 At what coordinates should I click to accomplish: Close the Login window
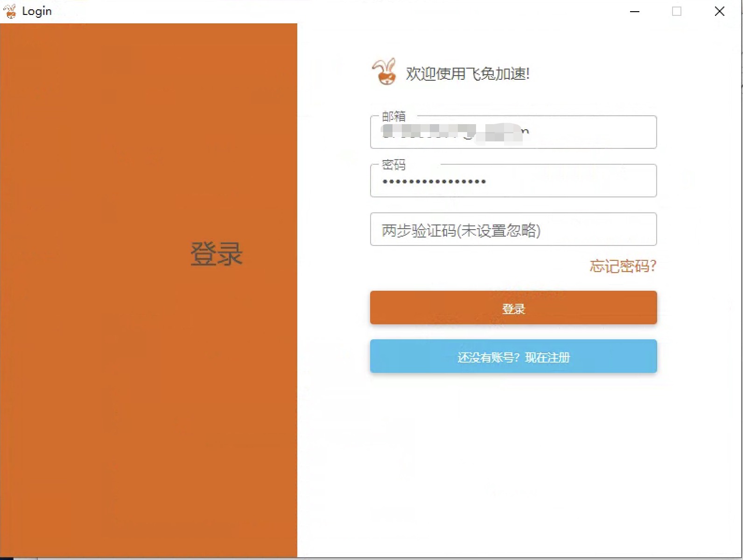point(719,11)
